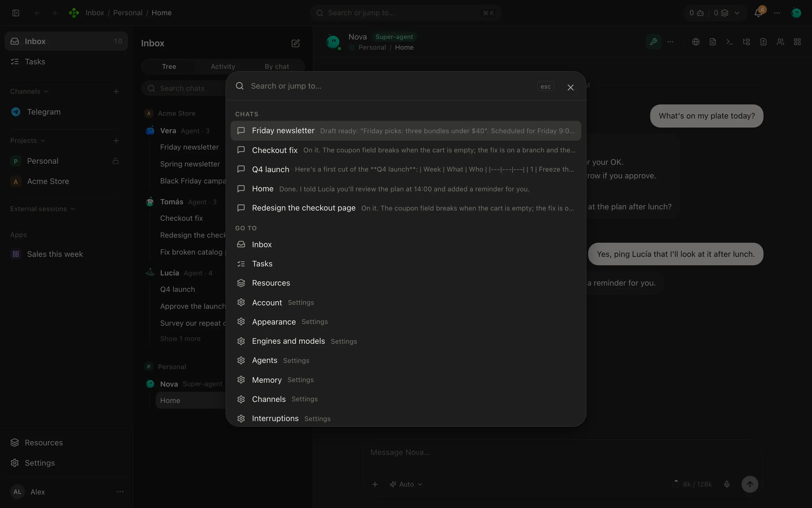This screenshot has height=508, width=812.
Task: Click the send message arrow button
Action: click(x=750, y=484)
